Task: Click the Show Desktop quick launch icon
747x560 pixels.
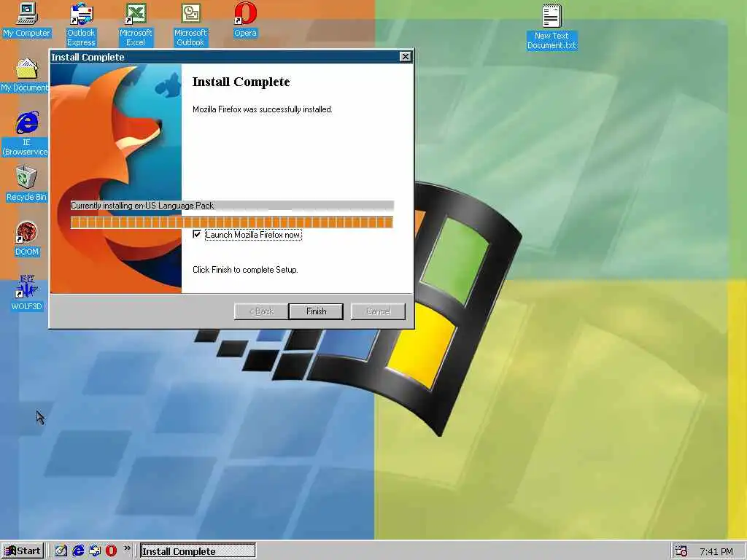Action: point(61,551)
